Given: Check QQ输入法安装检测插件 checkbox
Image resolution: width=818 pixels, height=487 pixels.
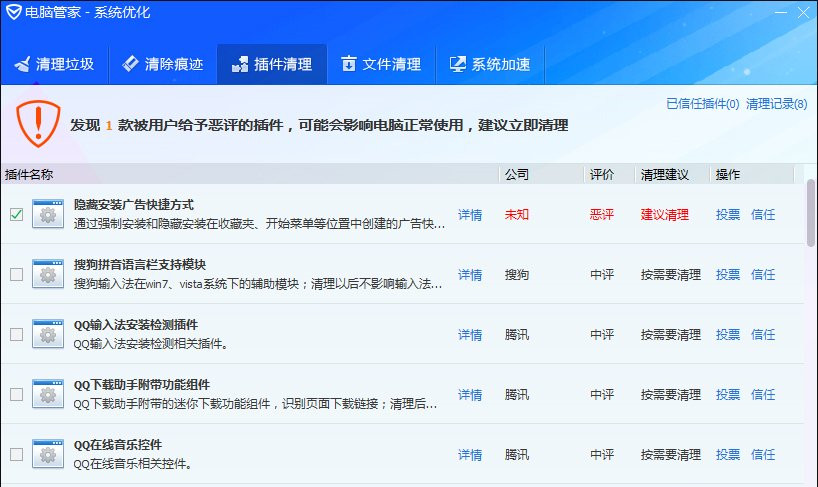Looking at the screenshot, I should 16,334.
